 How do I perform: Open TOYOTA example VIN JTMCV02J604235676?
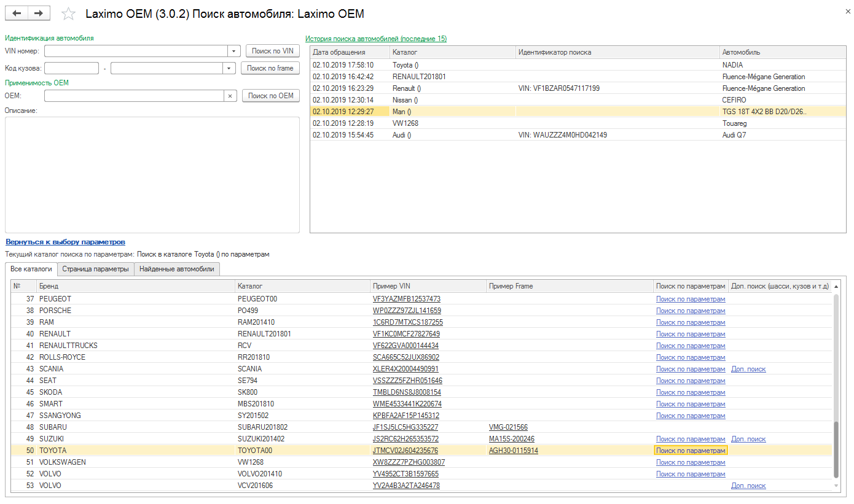pyautogui.click(x=405, y=451)
